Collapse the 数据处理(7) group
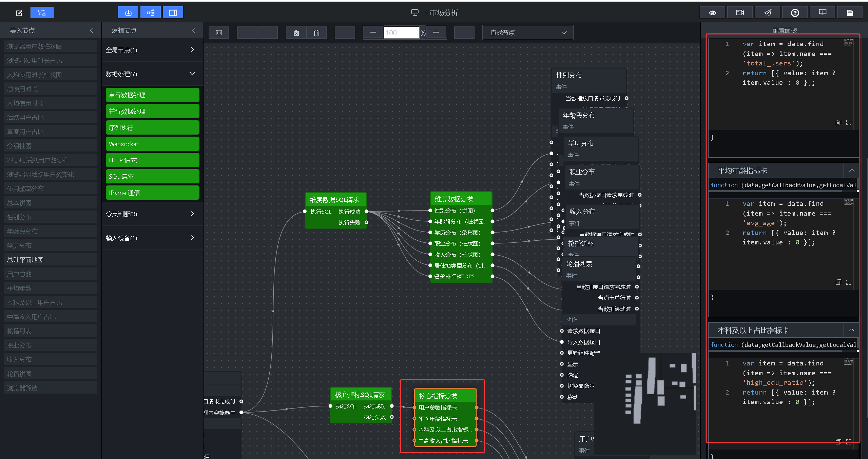 (152, 74)
